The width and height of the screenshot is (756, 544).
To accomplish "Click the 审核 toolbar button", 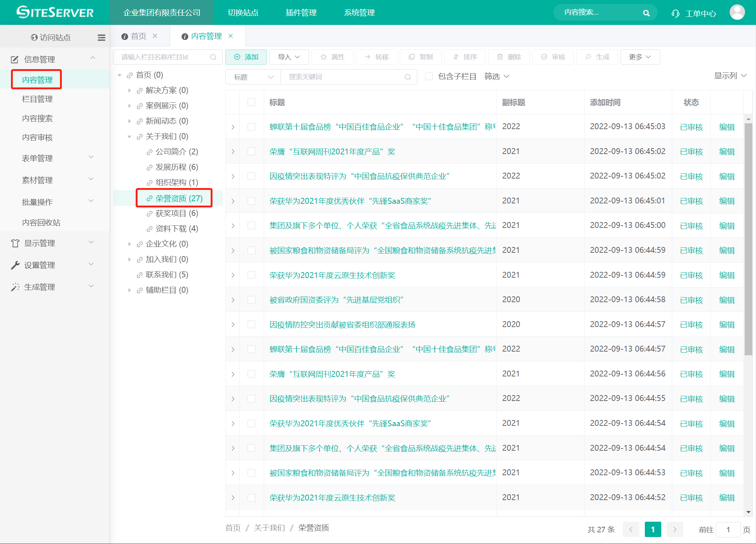I will [x=553, y=57].
